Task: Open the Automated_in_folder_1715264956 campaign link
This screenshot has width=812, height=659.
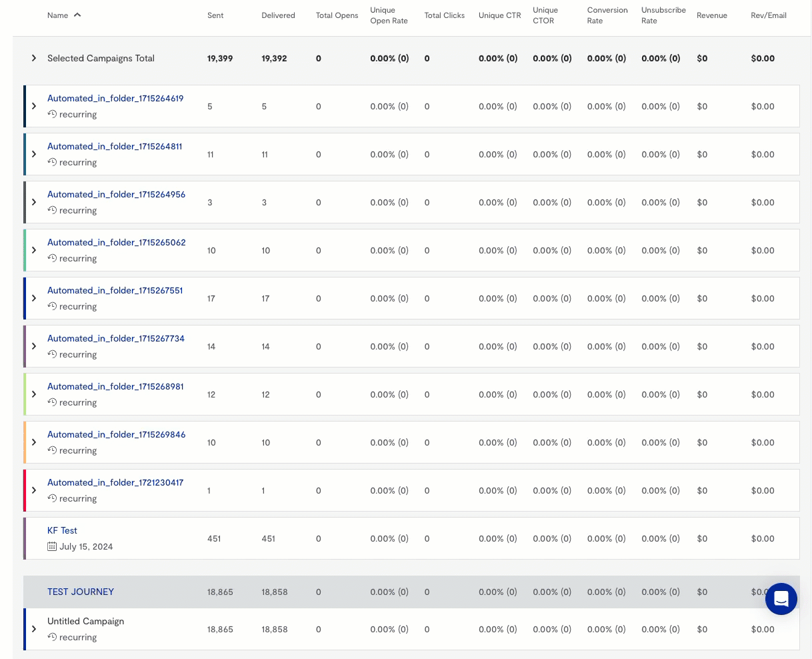Action: (116, 194)
